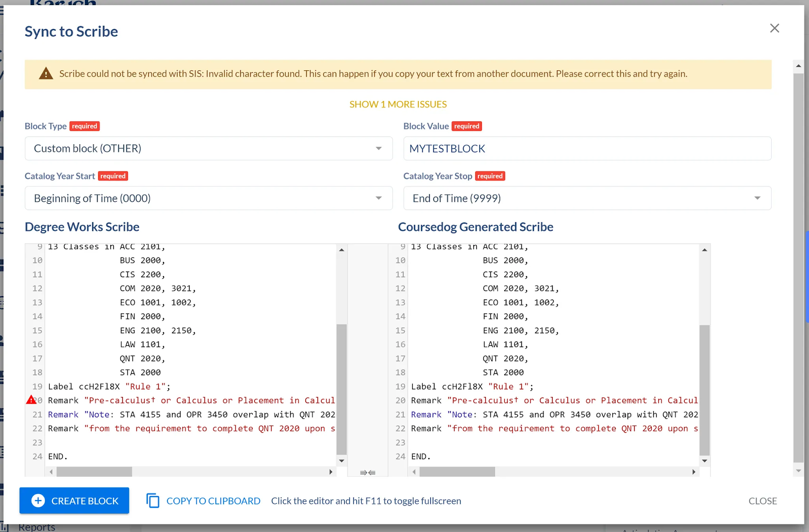
Task: Click the error marker on line 20
Action: (x=31, y=400)
